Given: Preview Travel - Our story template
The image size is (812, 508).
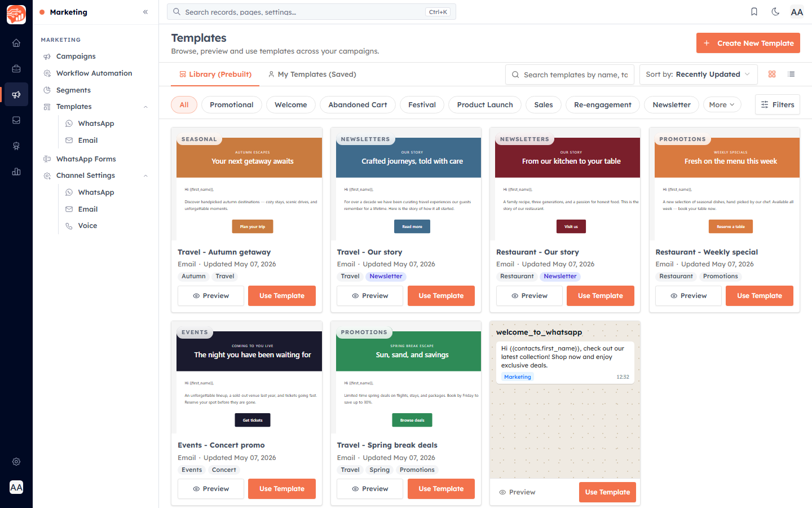Looking at the screenshot, I should pos(370,296).
